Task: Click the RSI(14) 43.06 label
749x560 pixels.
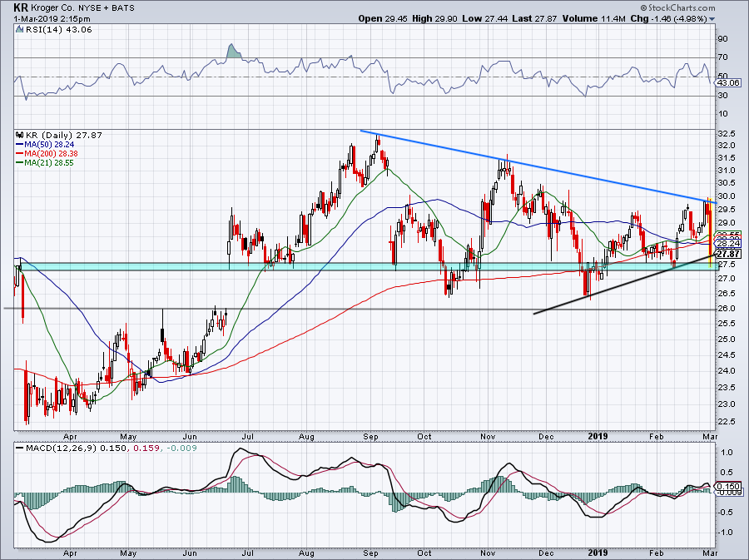Action: [57, 30]
